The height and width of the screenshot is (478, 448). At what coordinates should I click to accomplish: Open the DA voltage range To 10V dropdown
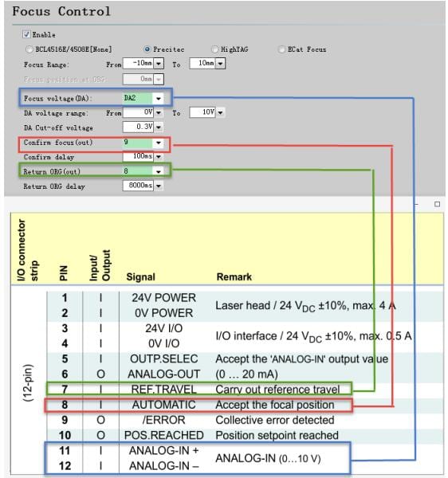(220, 112)
